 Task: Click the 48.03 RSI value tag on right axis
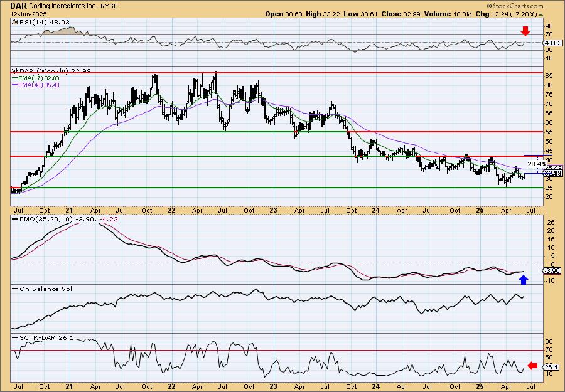pos(553,43)
